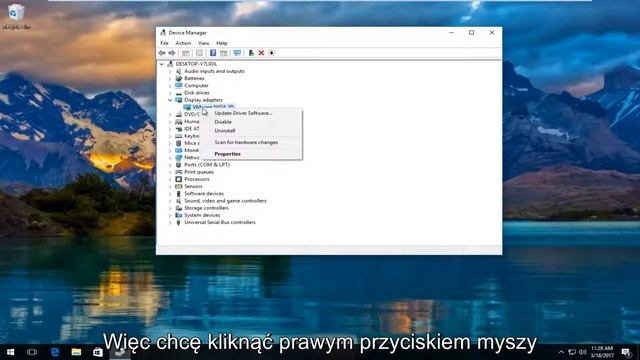Click the volume speaker tray icon

click(x=583, y=352)
